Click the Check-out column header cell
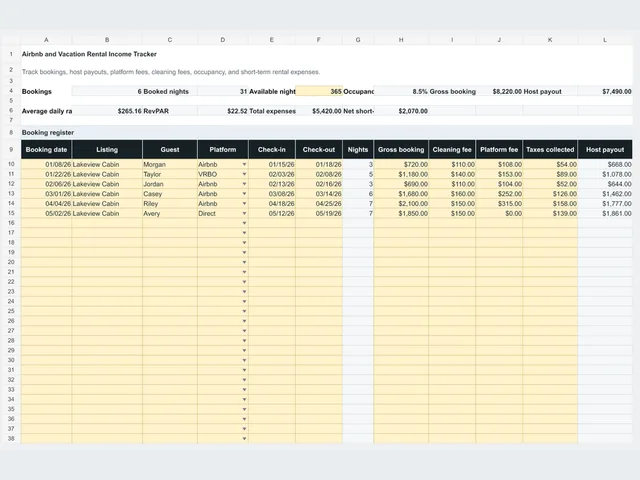 click(319, 149)
